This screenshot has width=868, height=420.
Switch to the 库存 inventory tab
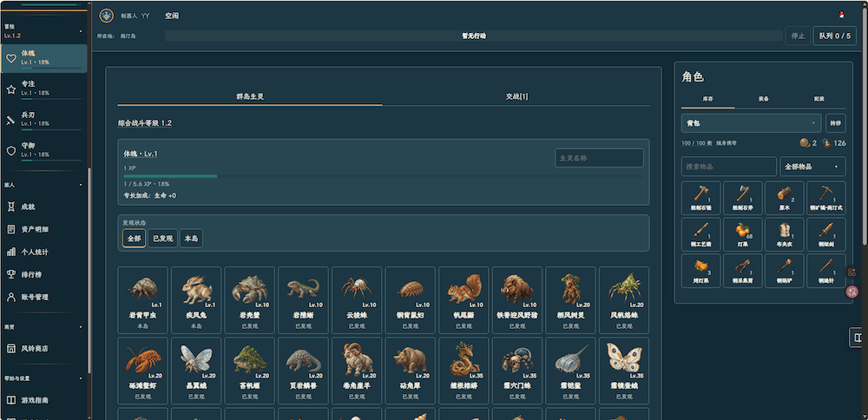pos(708,99)
